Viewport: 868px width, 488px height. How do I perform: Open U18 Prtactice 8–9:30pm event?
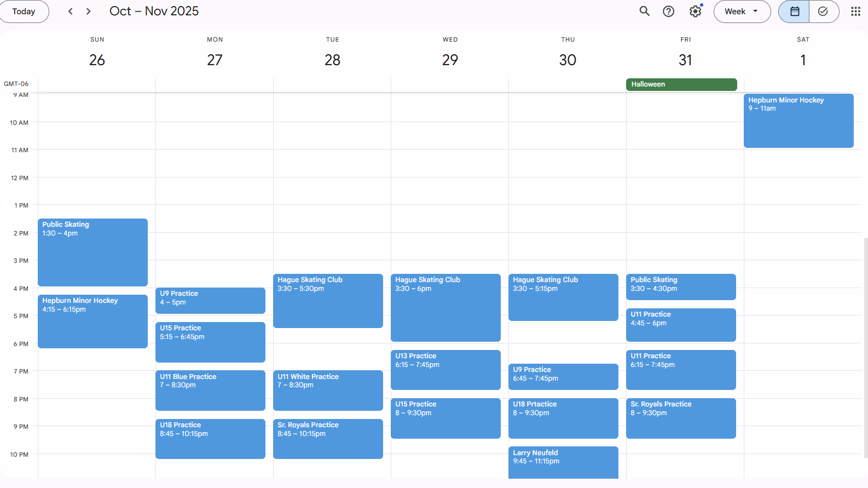pyautogui.click(x=563, y=418)
